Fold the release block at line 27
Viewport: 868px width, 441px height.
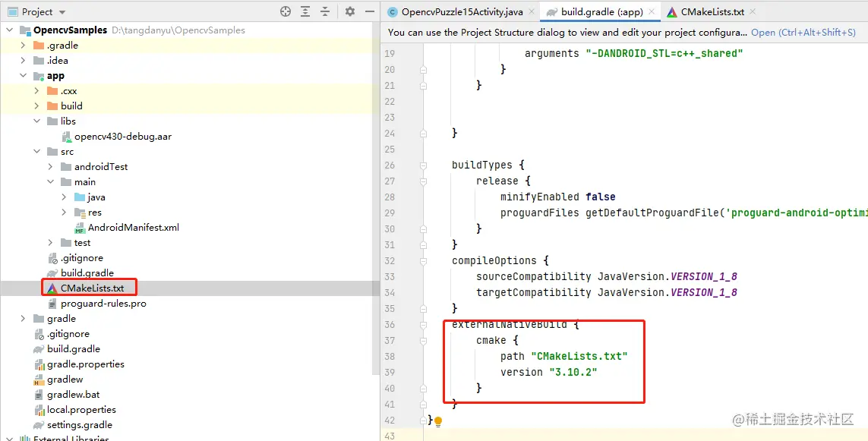coord(424,181)
